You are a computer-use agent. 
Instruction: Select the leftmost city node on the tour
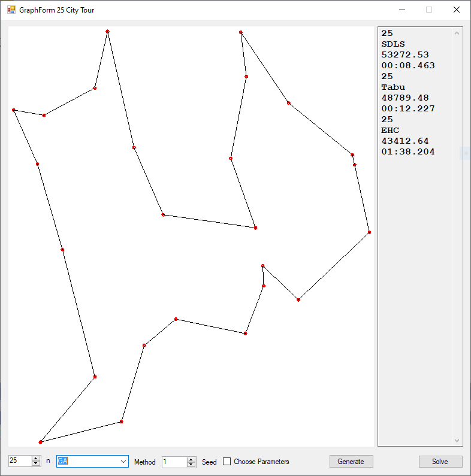pyautogui.click(x=13, y=110)
